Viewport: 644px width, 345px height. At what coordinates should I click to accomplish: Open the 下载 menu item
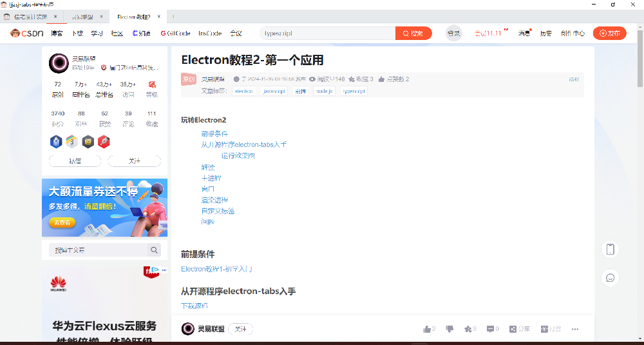click(x=78, y=34)
